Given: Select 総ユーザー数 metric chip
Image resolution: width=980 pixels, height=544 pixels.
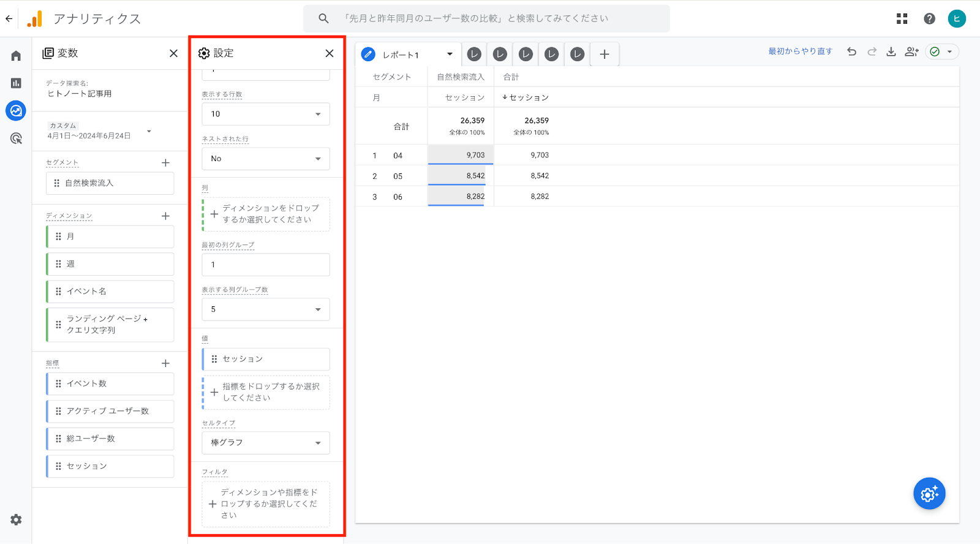Looking at the screenshot, I should click(110, 439).
